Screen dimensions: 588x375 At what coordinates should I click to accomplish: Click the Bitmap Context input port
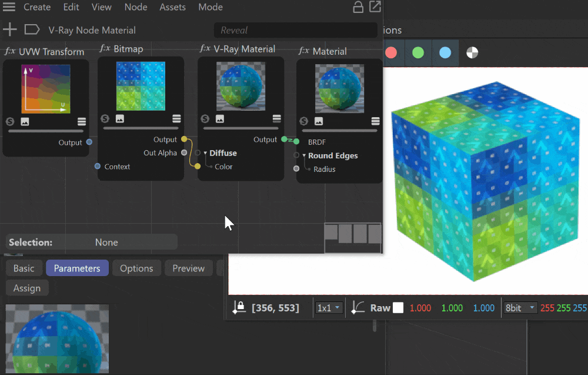point(98,166)
